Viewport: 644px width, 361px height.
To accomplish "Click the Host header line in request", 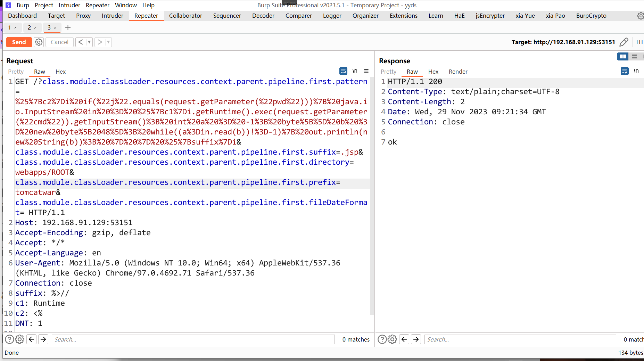I will 74,222.
